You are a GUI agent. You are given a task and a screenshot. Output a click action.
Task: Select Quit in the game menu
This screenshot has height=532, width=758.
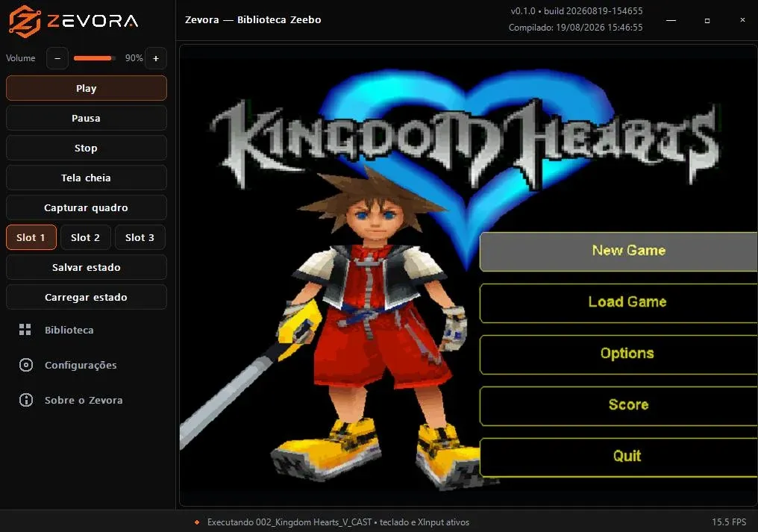click(x=618, y=457)
